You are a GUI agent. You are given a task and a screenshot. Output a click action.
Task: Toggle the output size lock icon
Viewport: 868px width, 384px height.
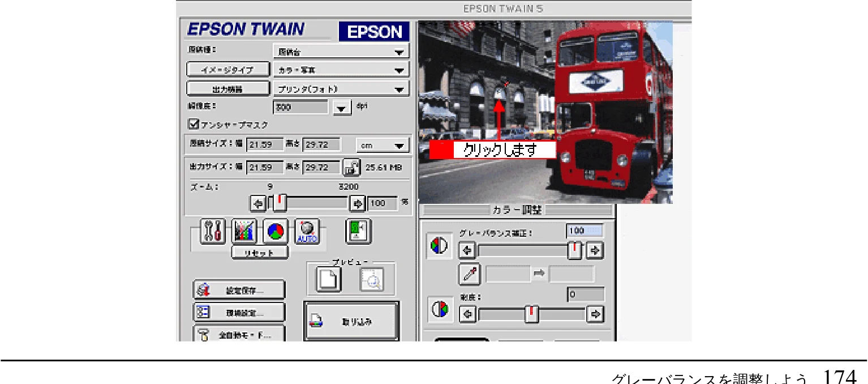pos(352,167)
